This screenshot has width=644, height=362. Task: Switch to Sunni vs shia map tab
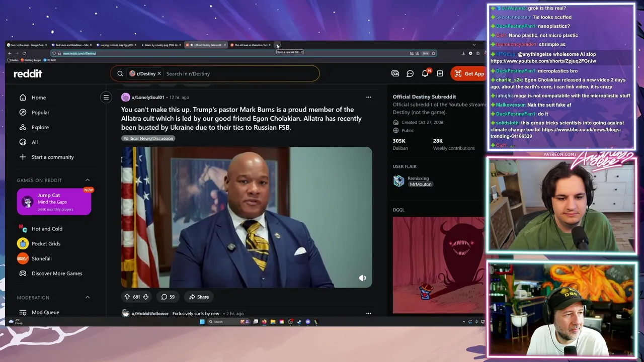(x=28, y=45)
